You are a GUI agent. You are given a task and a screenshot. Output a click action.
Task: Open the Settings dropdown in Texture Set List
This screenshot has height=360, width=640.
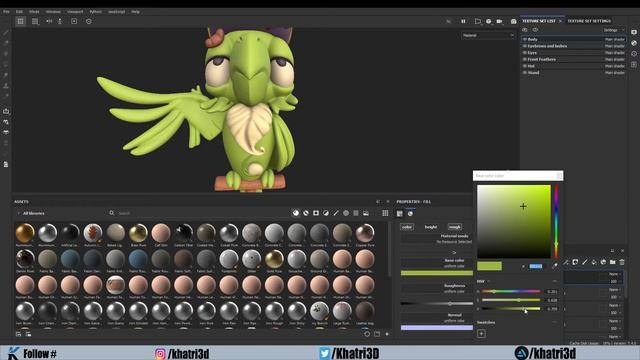tap(613, 30)
